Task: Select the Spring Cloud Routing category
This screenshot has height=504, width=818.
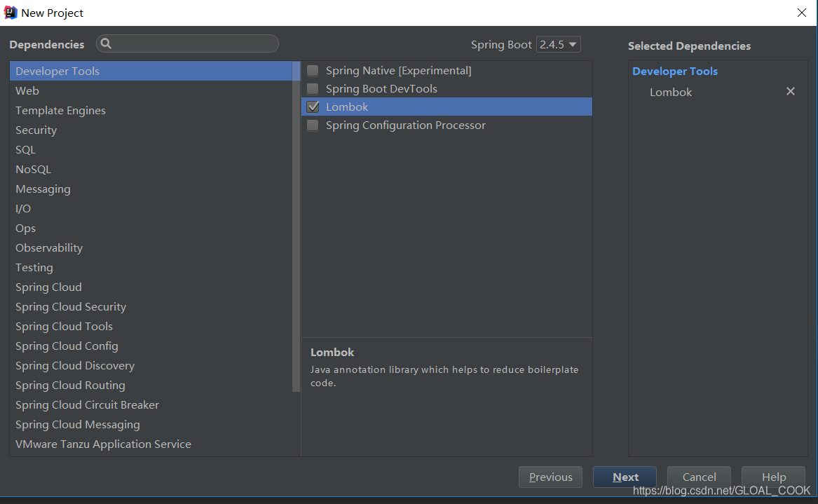Action: coord(151,386)
